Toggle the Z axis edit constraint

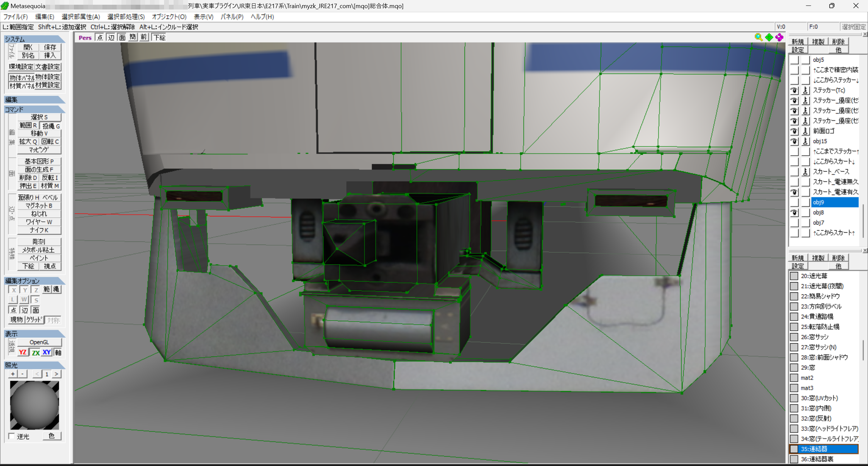[x=36, y=290]
